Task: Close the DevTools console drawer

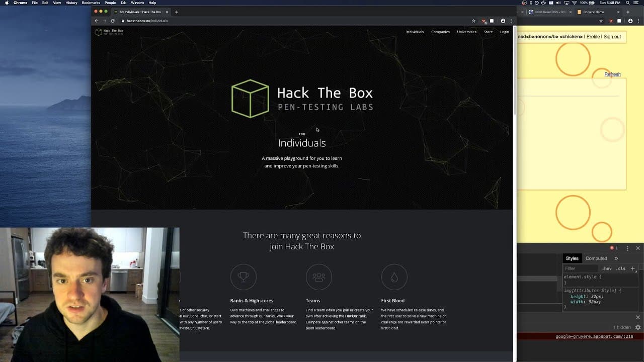Action: [638, 317]
